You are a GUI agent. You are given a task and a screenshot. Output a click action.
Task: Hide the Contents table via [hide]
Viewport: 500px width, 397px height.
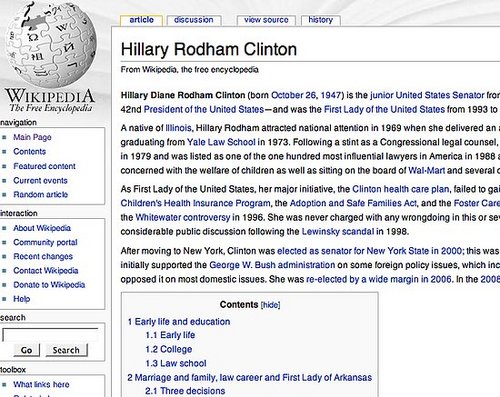[270, 305]
